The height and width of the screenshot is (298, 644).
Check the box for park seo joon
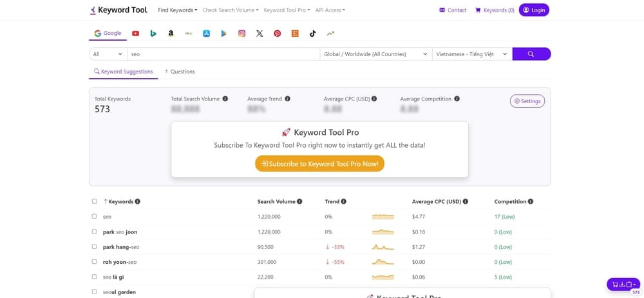(x=95, y=232)
